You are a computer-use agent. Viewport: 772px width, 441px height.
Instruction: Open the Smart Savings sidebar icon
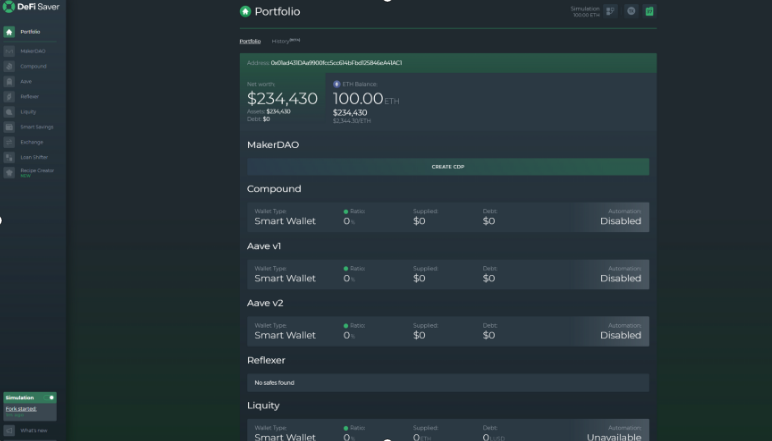[x=9, y=127]
